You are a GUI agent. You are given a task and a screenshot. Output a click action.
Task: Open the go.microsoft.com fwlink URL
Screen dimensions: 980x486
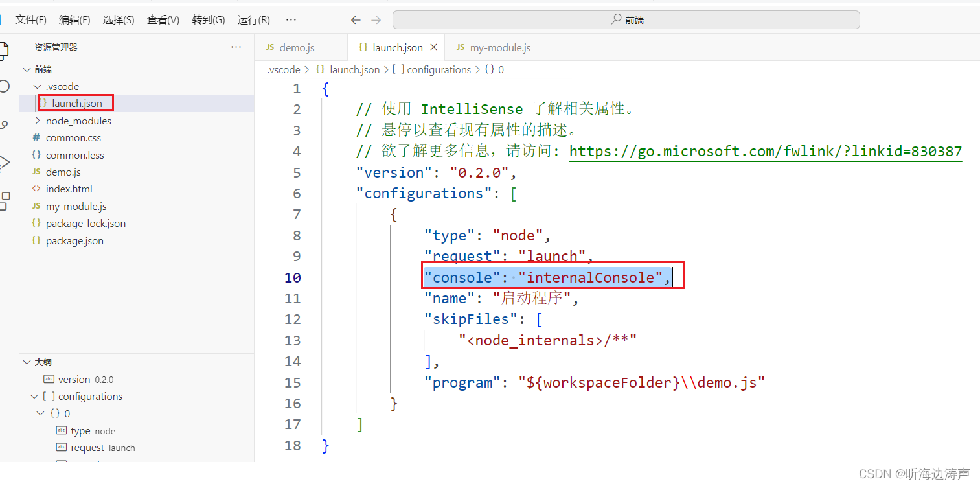click(x=766, y=152)
